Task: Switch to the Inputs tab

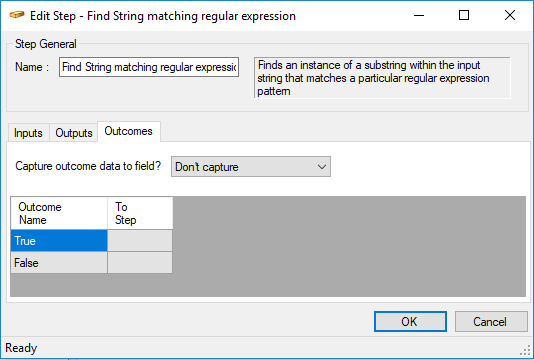Action: 28,133
